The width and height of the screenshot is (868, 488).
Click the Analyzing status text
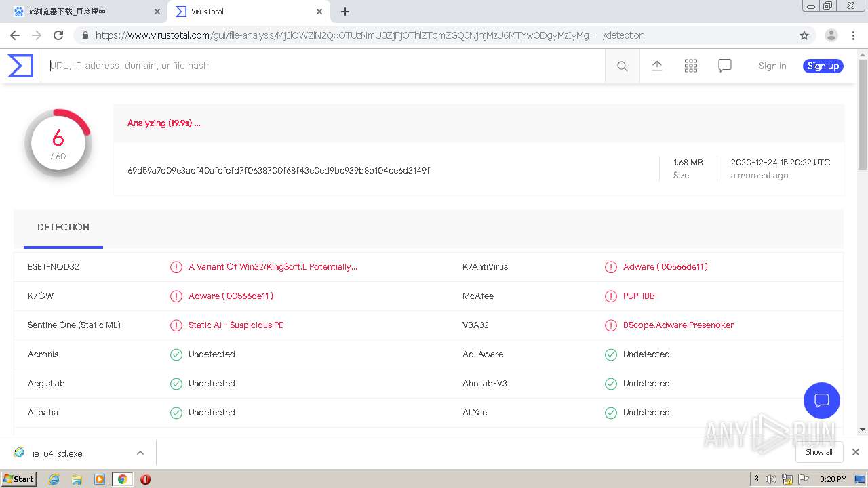point(163,123)
